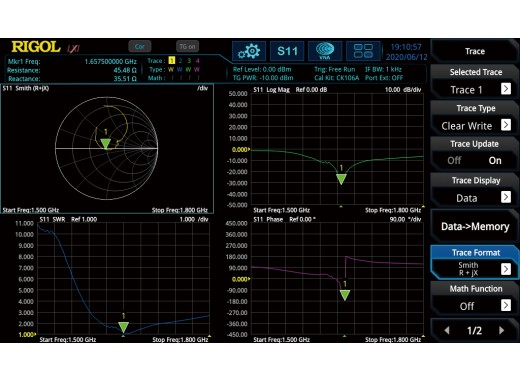520x380 pixels.
Task: Toggle the Cor correction indicator
Action: 140,47
